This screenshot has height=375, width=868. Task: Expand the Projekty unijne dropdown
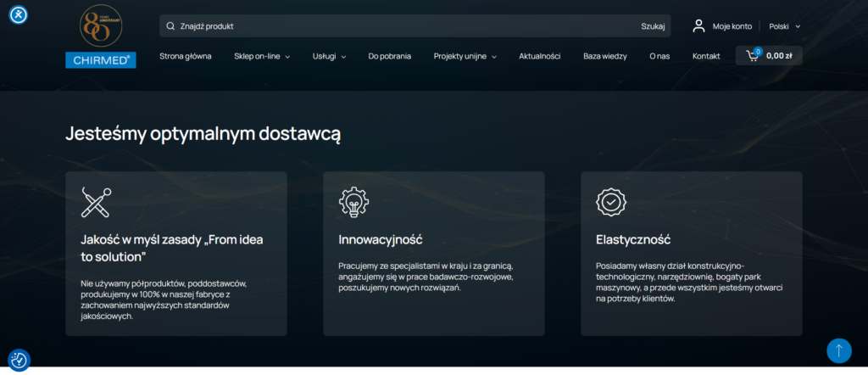465,56
